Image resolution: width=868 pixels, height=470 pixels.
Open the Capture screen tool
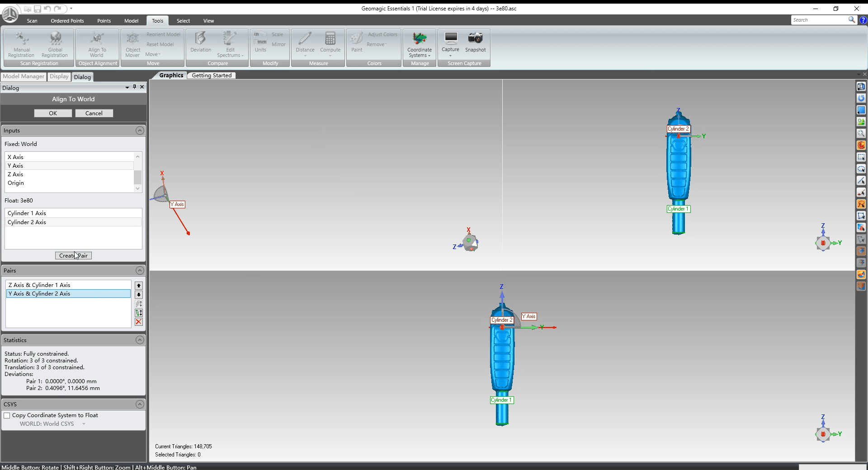click(450, 42)
